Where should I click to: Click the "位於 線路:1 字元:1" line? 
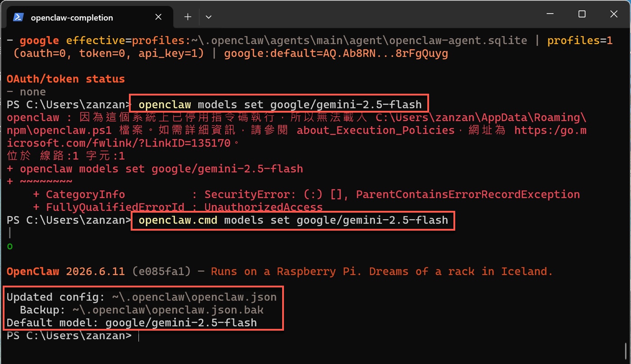[x=66, y=156]
